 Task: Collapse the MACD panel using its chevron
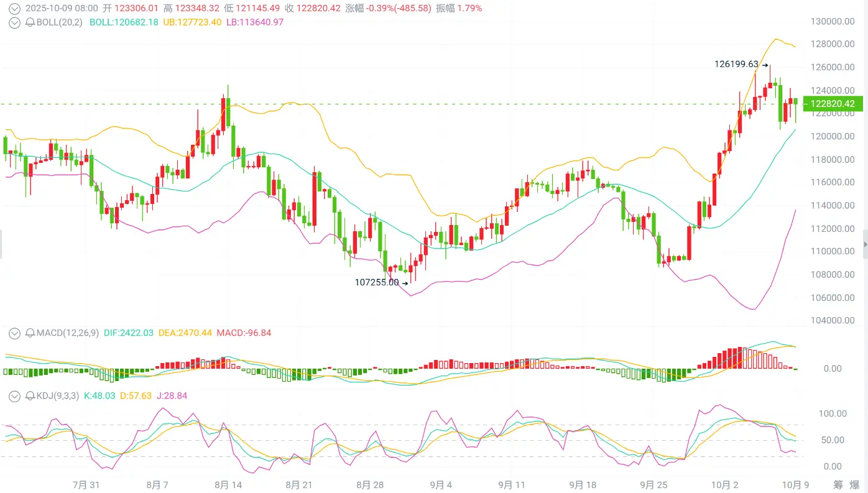point(14,333)
